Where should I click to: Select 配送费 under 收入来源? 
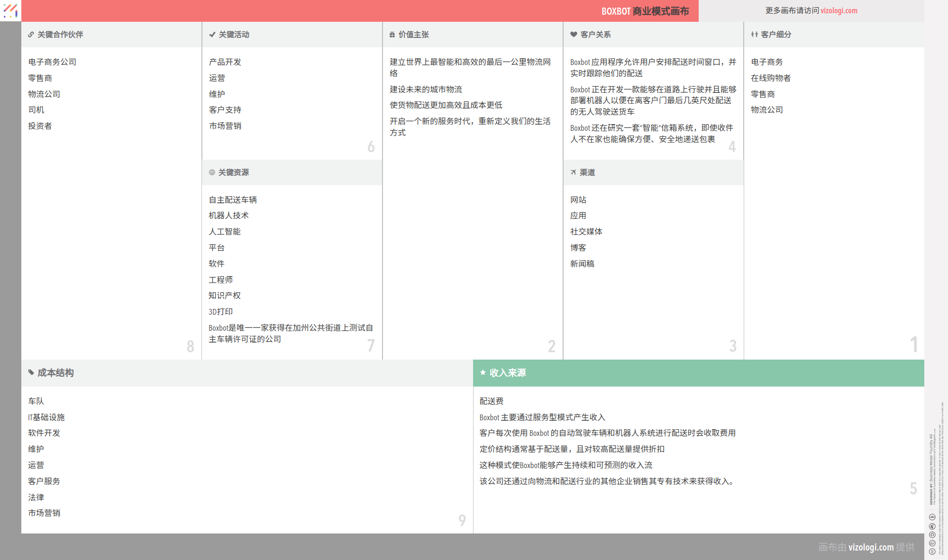click(x=491, y=401)
